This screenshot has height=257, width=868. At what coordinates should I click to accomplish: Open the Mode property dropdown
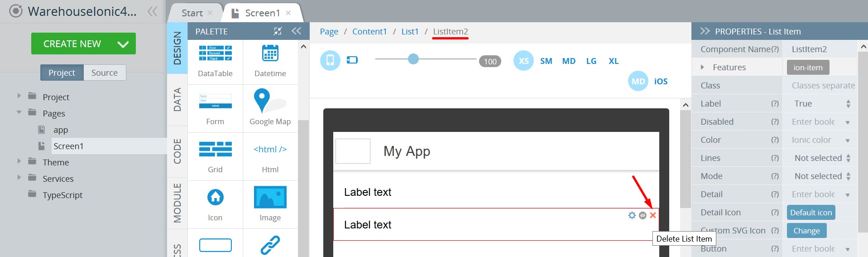click(820, 176)
